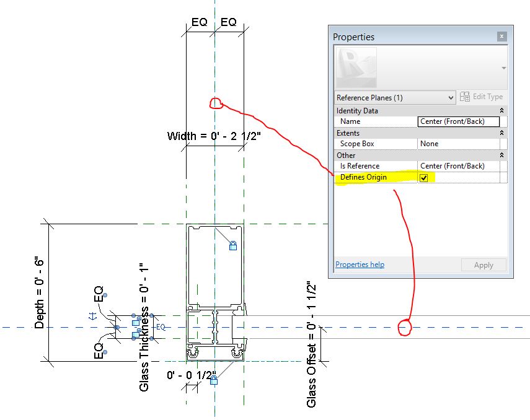Close the Properties palette
This screenshot has height=420, width=530.
[x=501, y=36]
